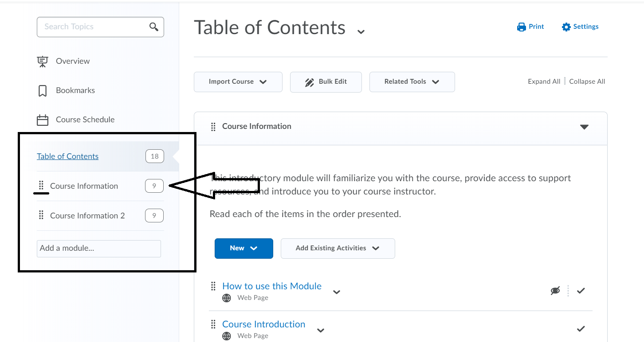The image size is (644, 342).
Task: Click the Bulk Edit pencil icon
Action: point(310,82)
